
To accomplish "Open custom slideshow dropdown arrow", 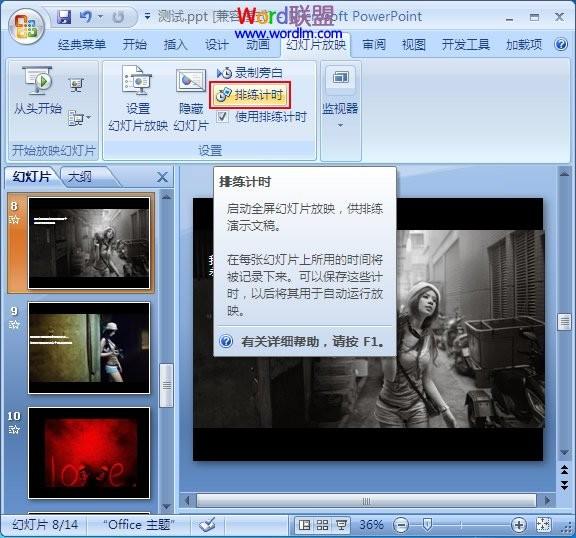I will tap(79, 118).
